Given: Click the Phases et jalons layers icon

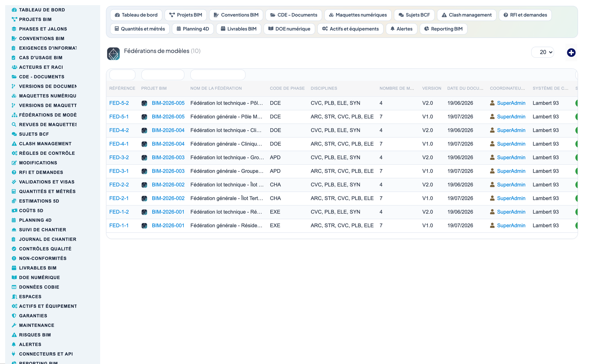Looking at the screenshot, I should click(x=14, y=29).
